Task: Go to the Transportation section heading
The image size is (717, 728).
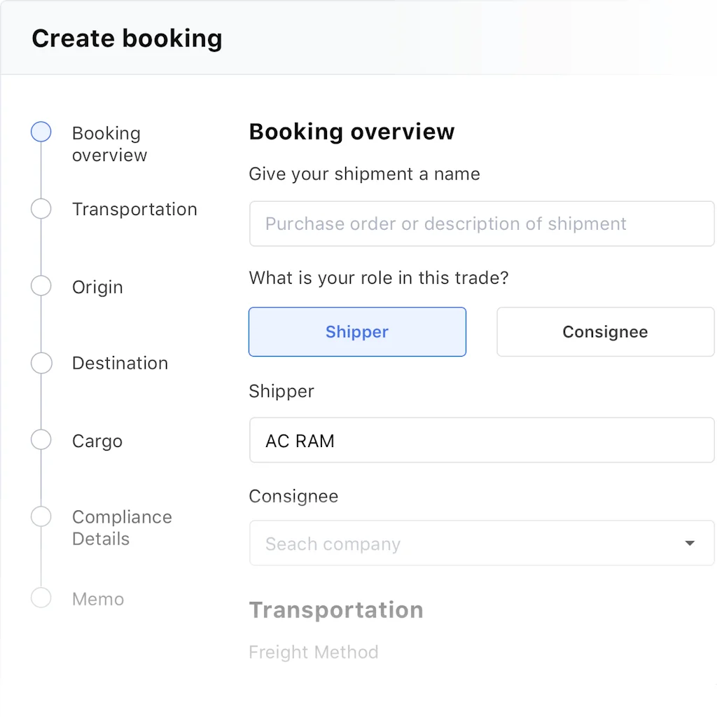Action: point(336,610)
